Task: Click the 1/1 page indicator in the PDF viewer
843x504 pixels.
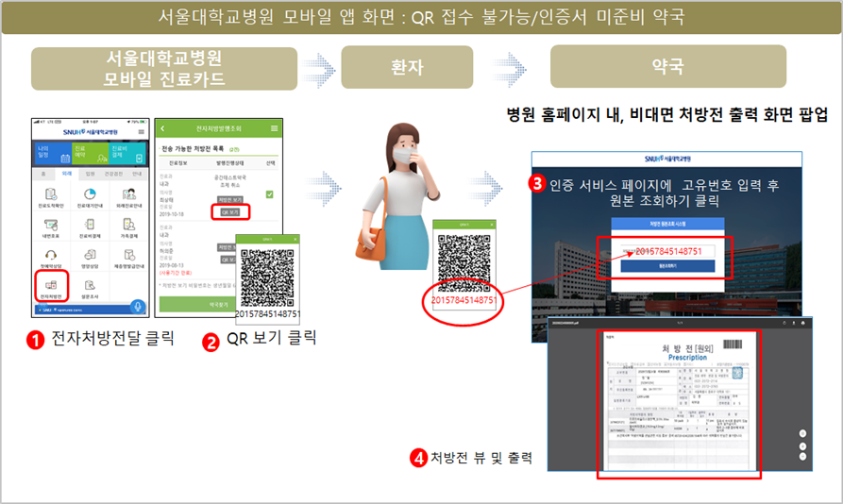Action: coord(680,323)
